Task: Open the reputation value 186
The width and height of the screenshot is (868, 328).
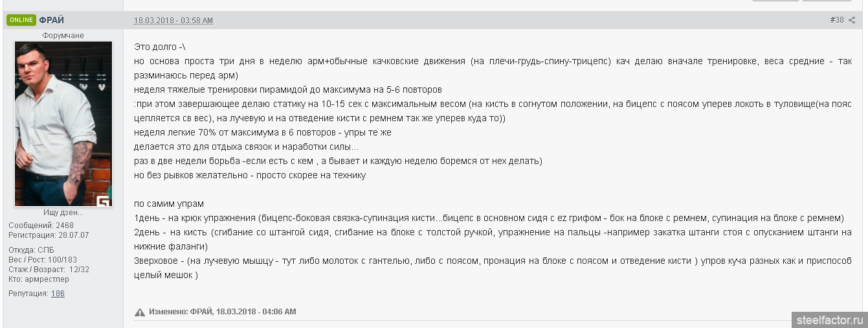Action: (58, 294)
